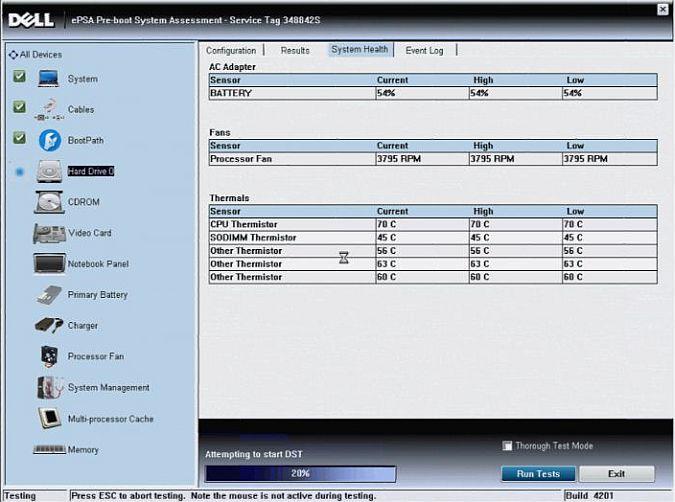Screen dimensions: 675x502
Task: Click the CDROM drive icon
Action: [x=50, y=202]
